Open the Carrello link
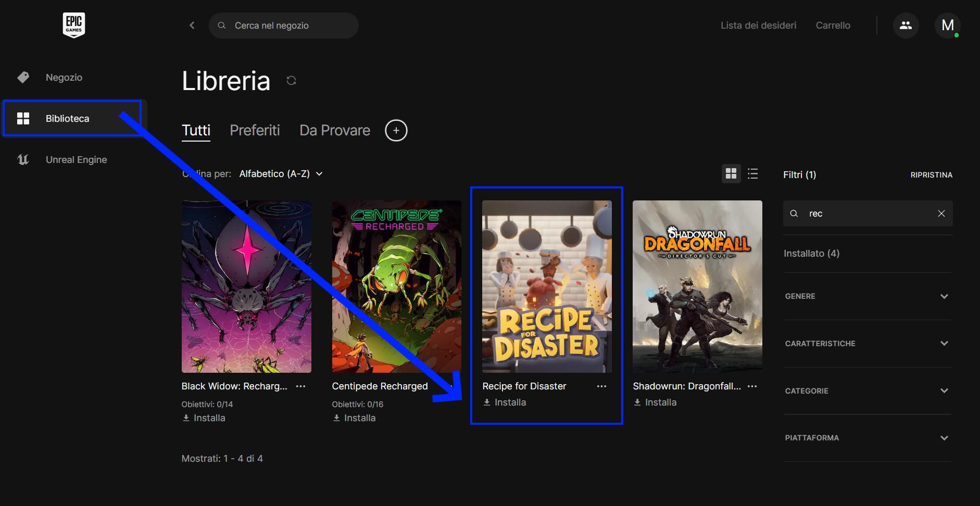The width and height of the screenshot is (980, 506). (833, 25)
